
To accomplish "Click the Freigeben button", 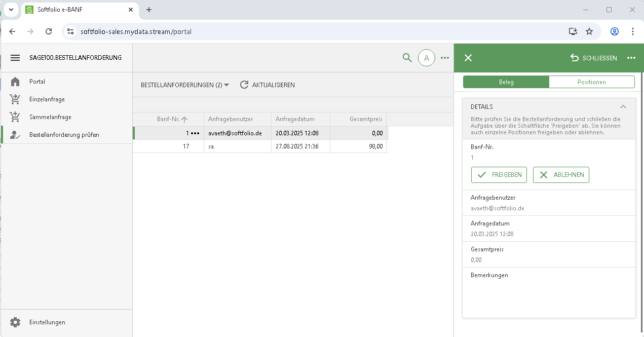I will (x=499, y=175).
